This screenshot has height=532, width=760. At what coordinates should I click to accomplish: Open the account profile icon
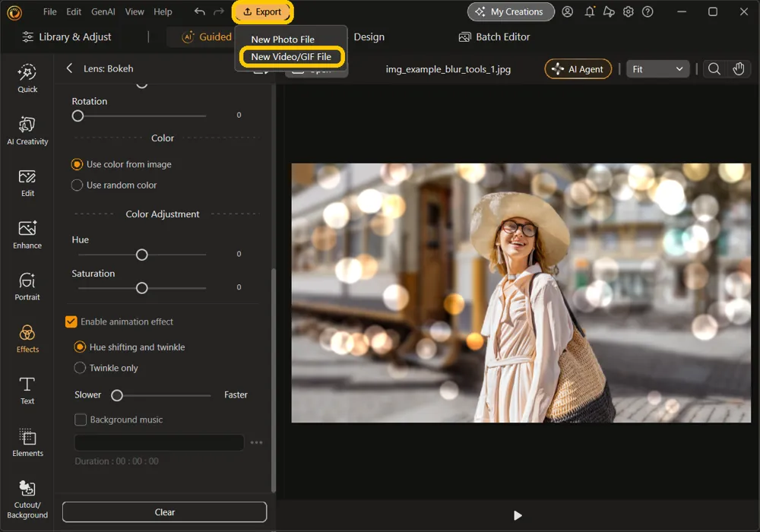pos(567,11)
